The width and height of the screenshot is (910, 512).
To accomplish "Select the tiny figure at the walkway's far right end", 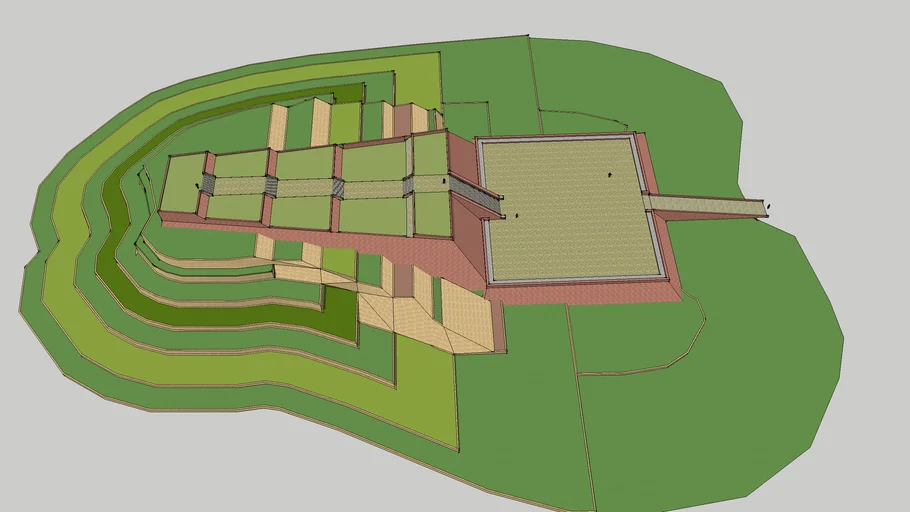I will pyautogui.click(x=768, y=206).
